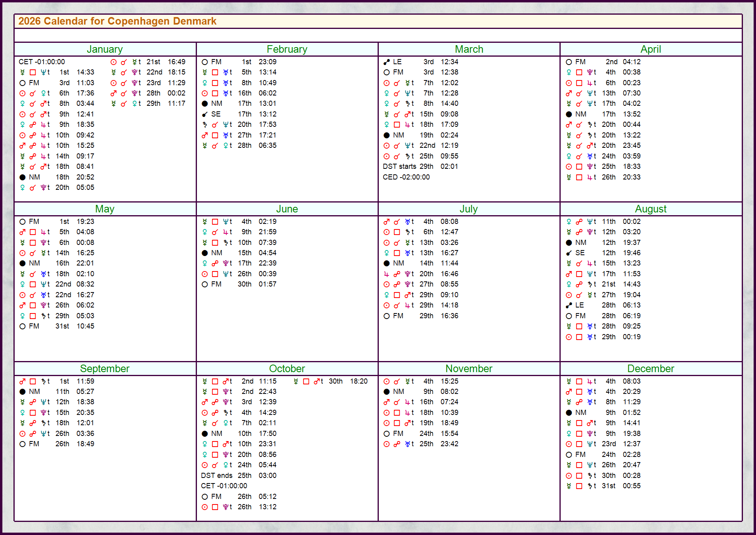Click the Sun glyph in January's 6th row
The width and height of the screenshot is (756, 535).
[x=23, y=93]
